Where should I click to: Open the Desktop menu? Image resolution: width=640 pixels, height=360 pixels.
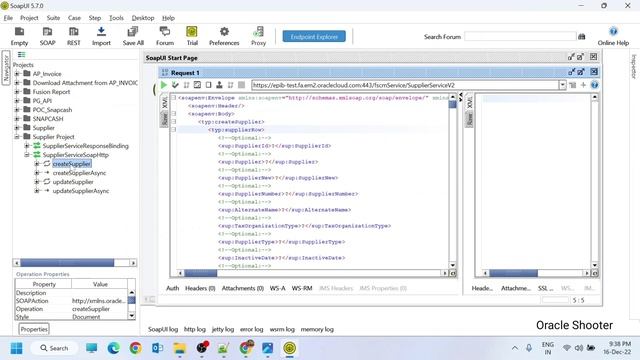coord(143,18)
